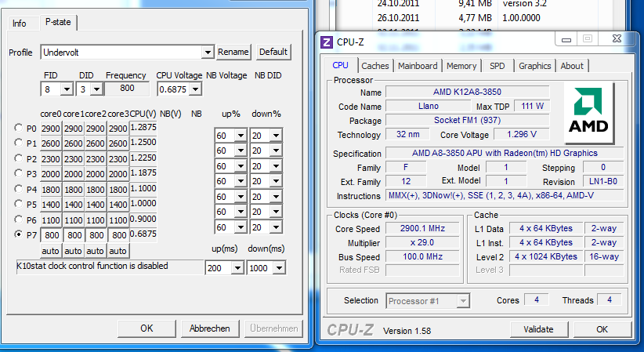Open the up% dropdown in P0 row
Viewport: 644px width, 352px height.
coord(241,136)
